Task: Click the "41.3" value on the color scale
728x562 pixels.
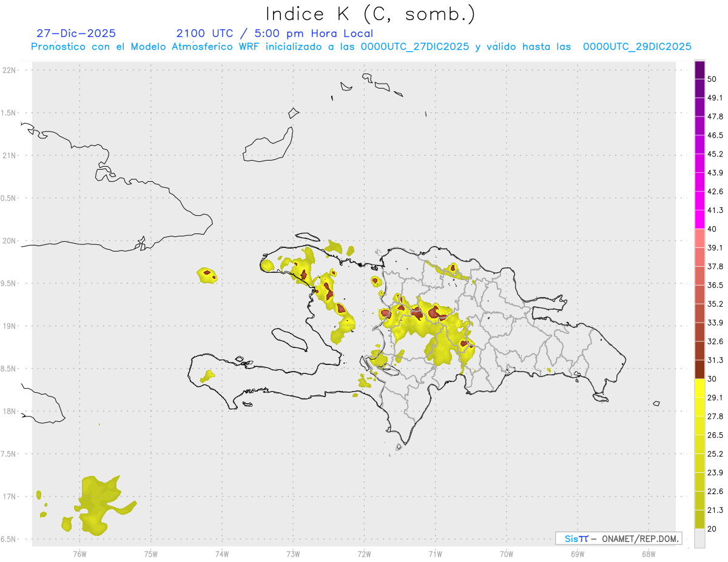Action: pos(715,210)
